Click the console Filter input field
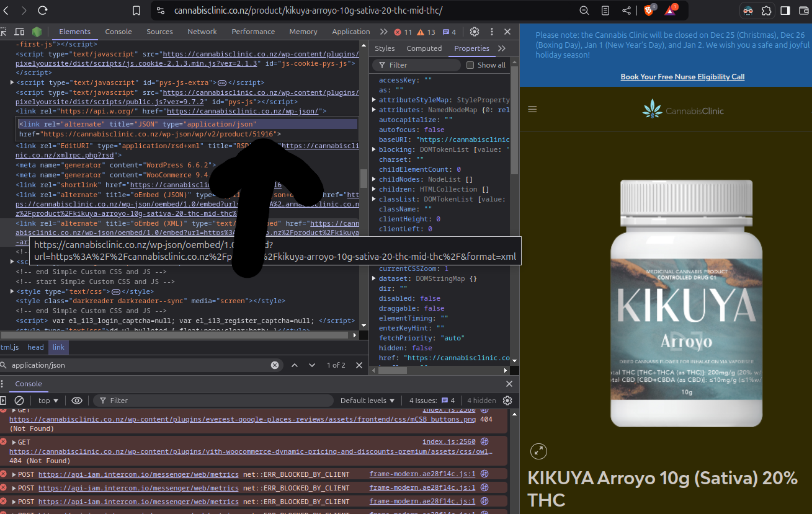Screen dimensions: 812x514 (x=213, y=401)
